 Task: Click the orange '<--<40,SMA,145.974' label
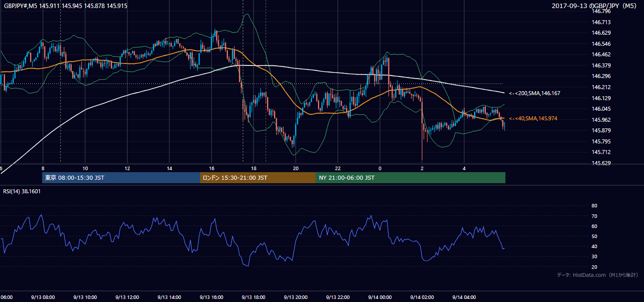[533, 118]
